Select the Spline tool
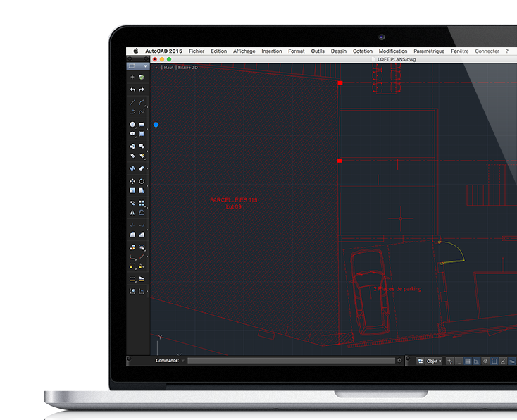Viewport: 517px width, 420px height. (x=142, y=111)
